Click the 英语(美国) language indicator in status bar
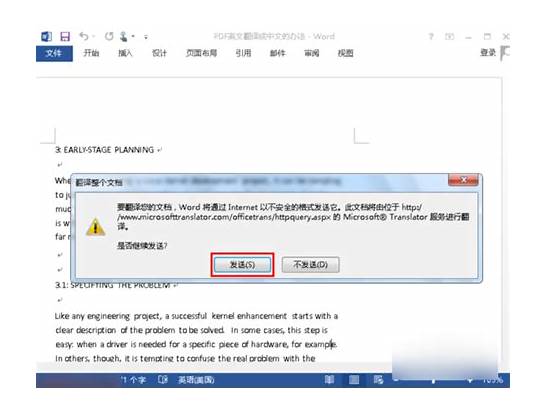This screenshot has height=415, width=546. pyautogui.click(x=196, y=380)
